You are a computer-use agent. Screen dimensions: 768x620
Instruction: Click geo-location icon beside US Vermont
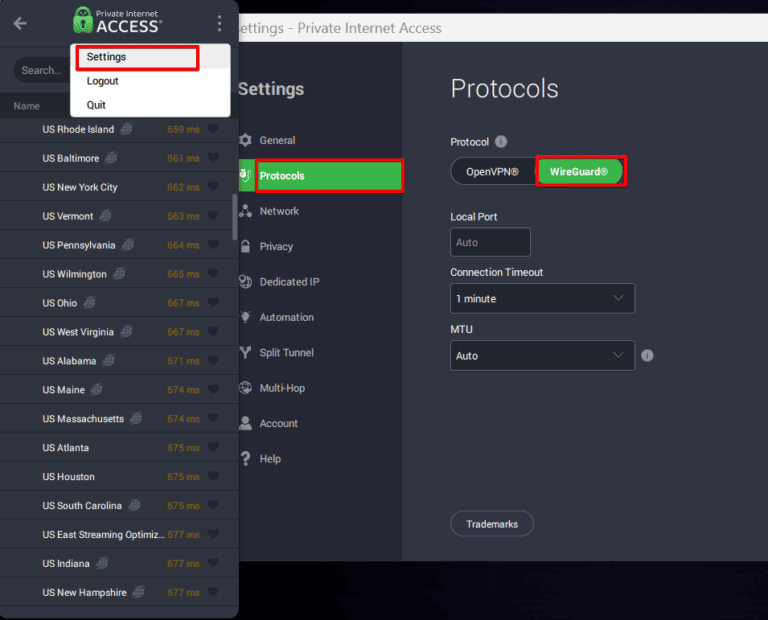tap(105, 215)
